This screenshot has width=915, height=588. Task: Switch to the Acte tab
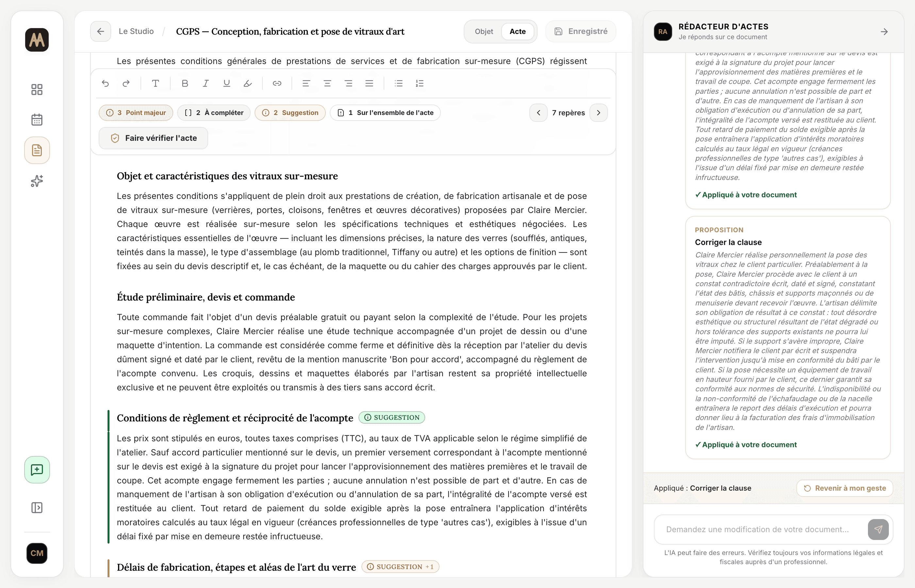[x=517, y=31]
